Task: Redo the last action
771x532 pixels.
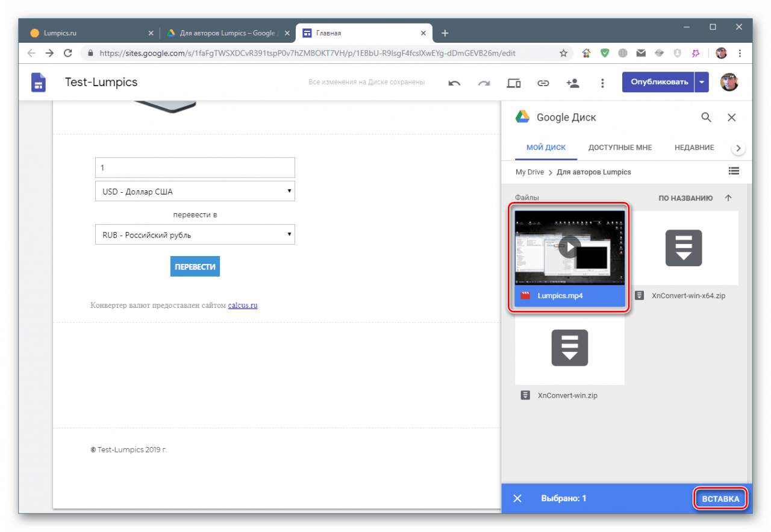Action: tap(484, 83)
